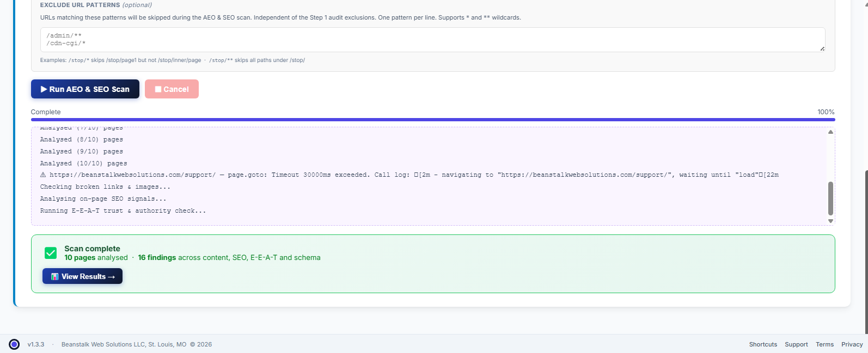Click the completed scan progress bar

[x=433, y=120]
